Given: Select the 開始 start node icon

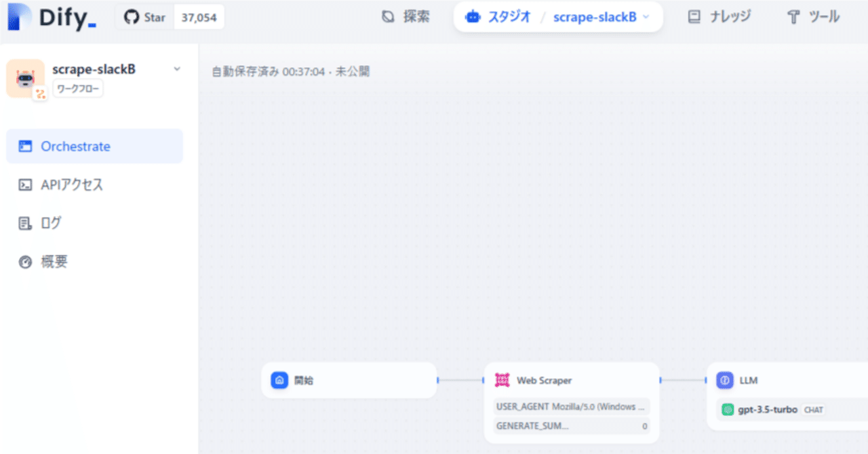Looking at the screenshot, I should point(279,380).
